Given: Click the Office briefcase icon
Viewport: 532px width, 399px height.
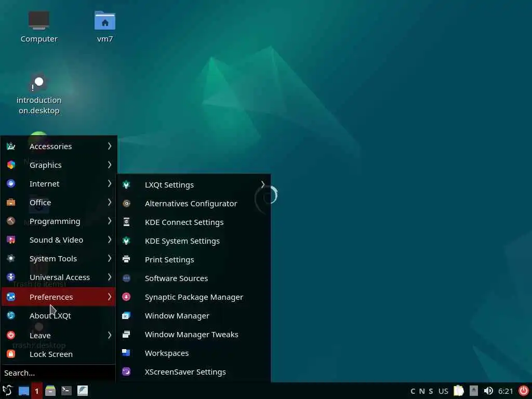Looking at the screenshot, I should (x=11, y=202).
